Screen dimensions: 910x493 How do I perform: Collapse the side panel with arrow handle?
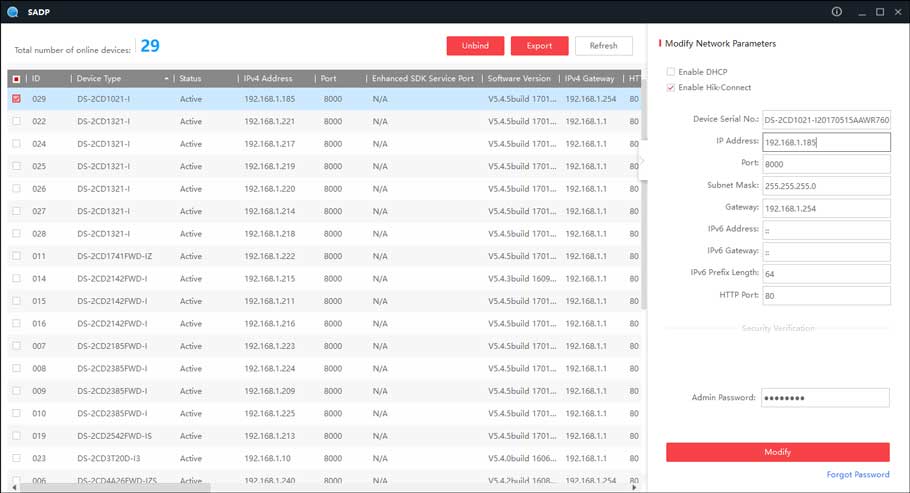644,159
